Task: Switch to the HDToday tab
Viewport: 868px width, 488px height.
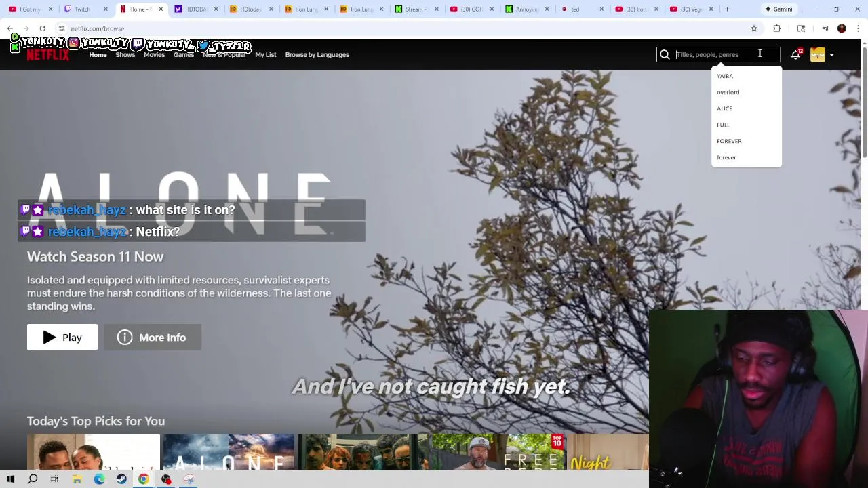Action: coord(250,9)
